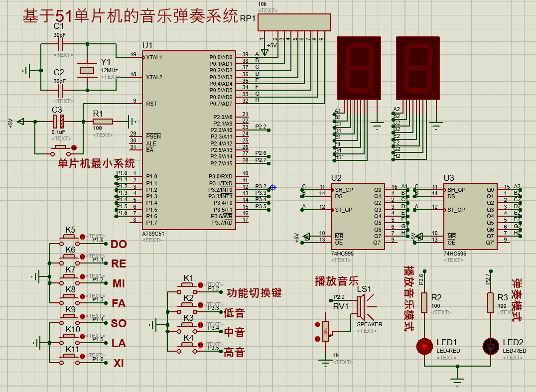Select potentiometer RV1 body
This screenshot has height=392, width=536.
pyautogui.click(x=325, y=332)
